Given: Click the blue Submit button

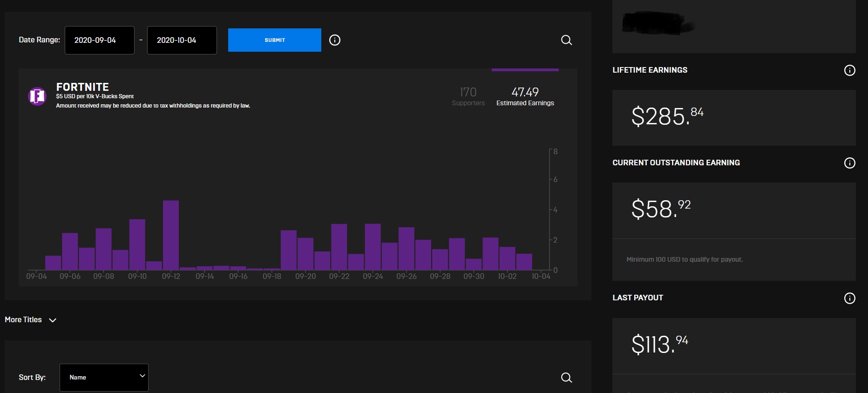Looking at the screenshot, I should point(275,40).
